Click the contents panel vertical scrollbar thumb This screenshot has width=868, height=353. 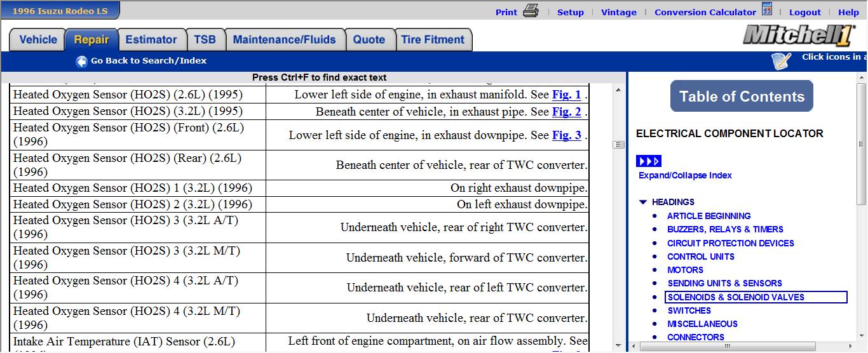coord(862,145)
